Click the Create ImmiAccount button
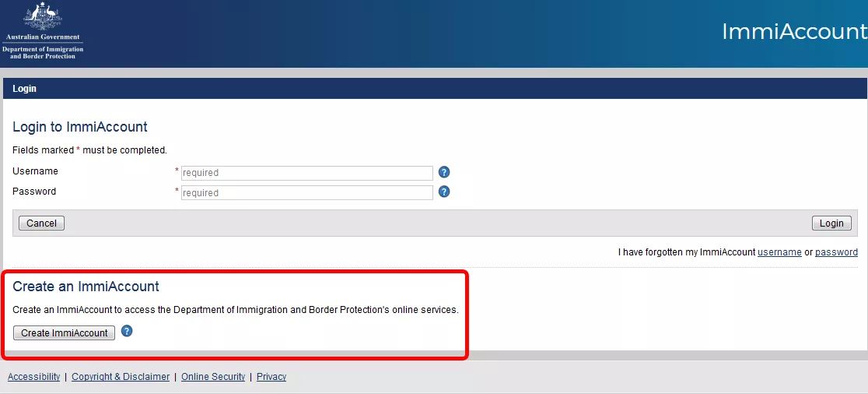This screenshot has height=394, width=868. pos(65,332)
